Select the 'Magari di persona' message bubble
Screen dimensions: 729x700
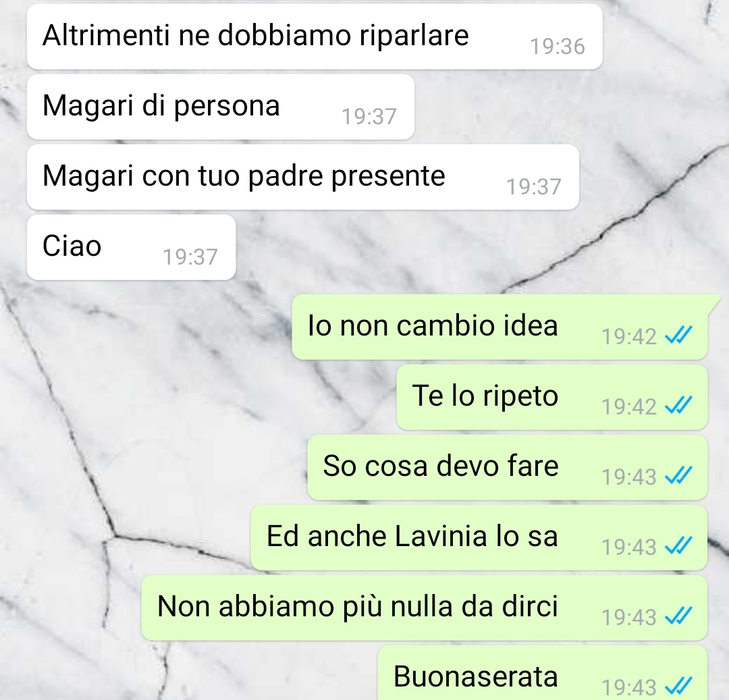(220, 107)
